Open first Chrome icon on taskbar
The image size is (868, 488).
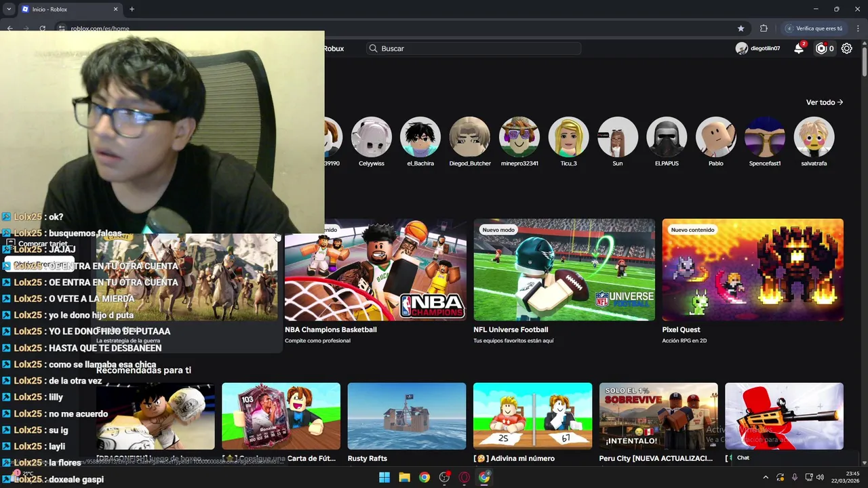424,477
